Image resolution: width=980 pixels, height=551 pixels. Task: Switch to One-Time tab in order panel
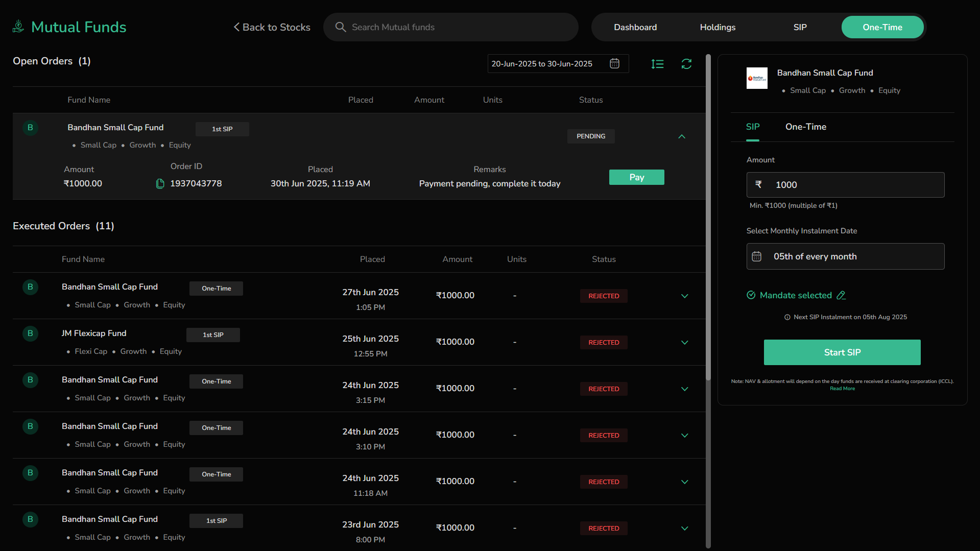pyautogui.click(x=806, y=127)
